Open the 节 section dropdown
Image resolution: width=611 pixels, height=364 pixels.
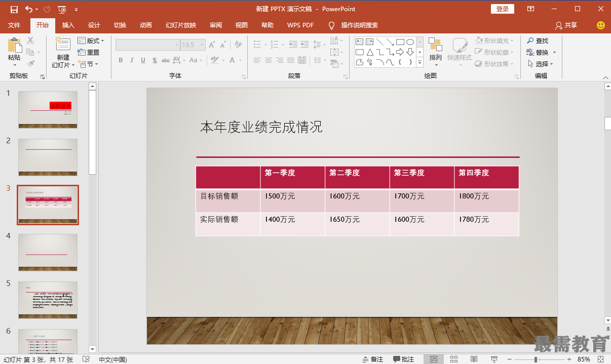pyautogui.click(x=88, y=64)
